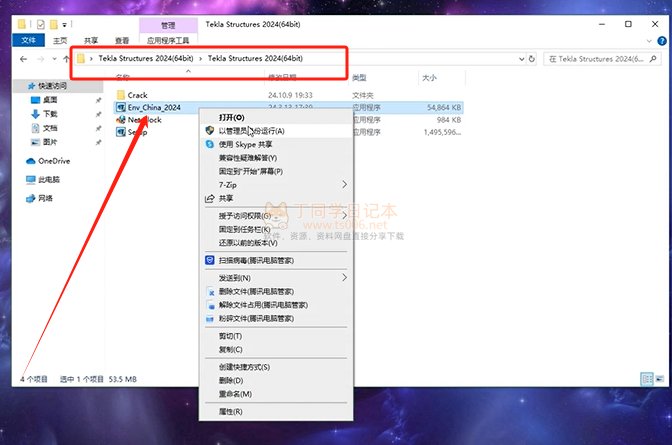This screenshot has width=672, height=445.
Task: Click the address bar folder icon
Action: tap(81, 58)
